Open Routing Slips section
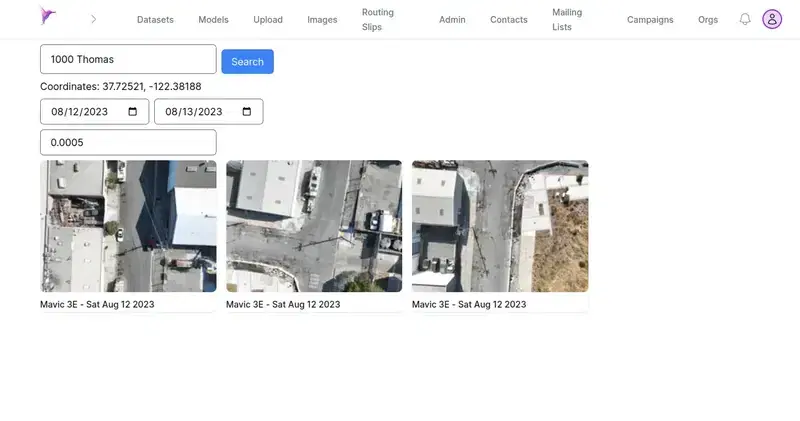This screenshot has height=421, width=800. click(x=378, y=20)
